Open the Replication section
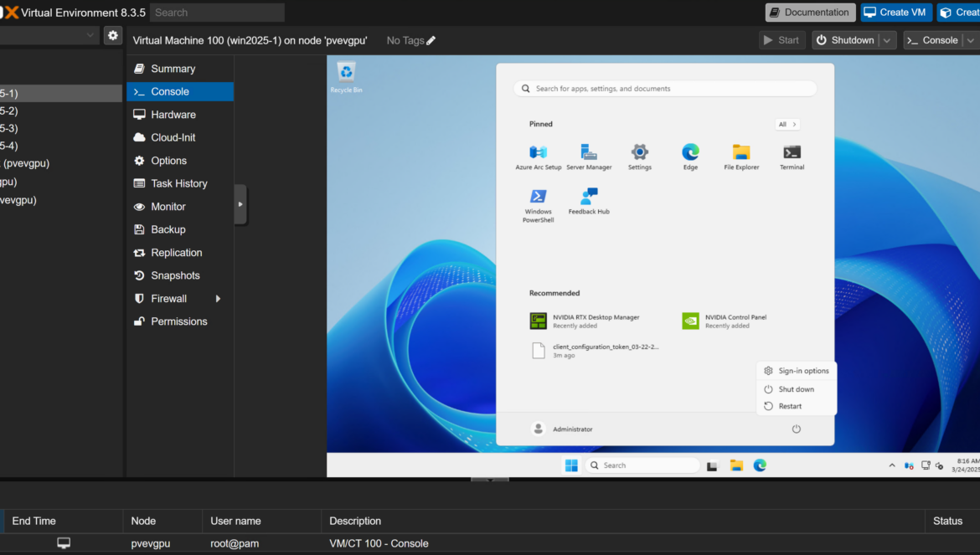The height and width of the screenshot is (555, 980). coord(180,253)
